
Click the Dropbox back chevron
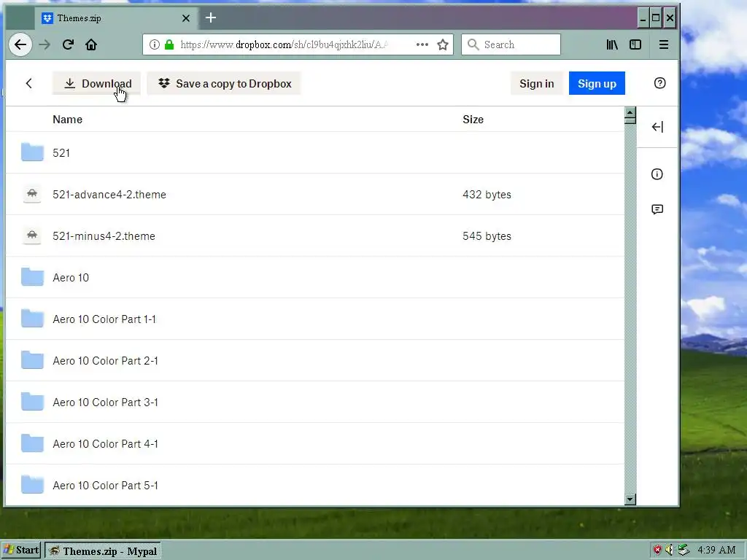29,83
